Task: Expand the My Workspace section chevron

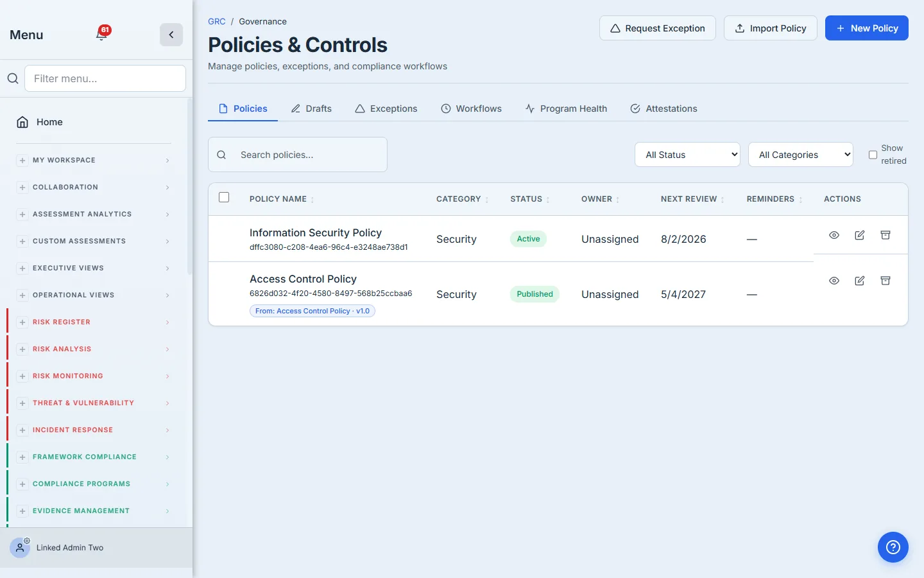Action: (x=167, y=161)
